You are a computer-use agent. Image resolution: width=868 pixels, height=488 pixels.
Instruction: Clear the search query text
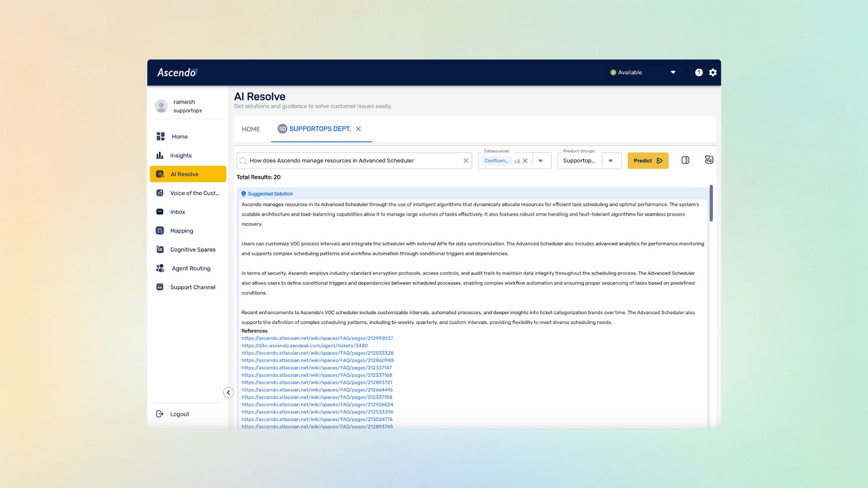(466, 161)
